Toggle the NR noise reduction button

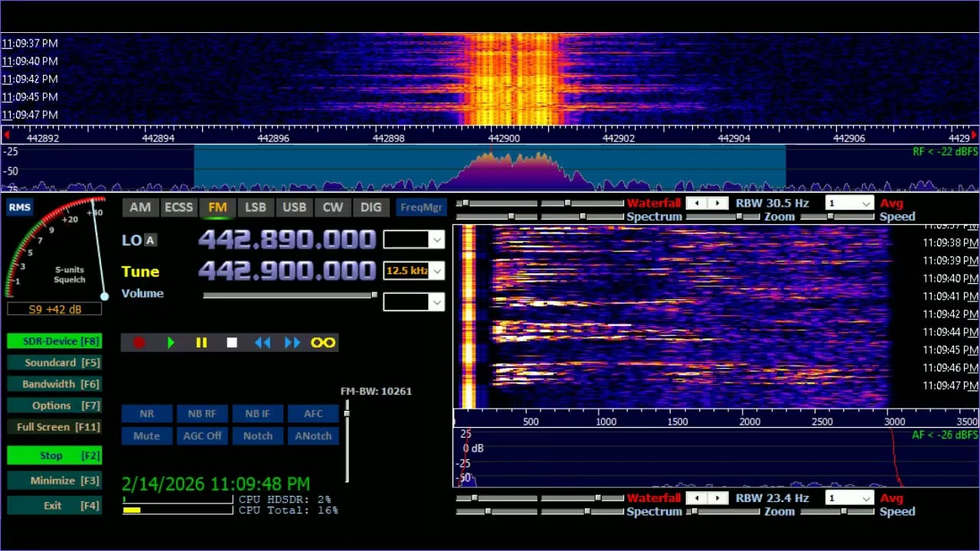coord(147,414)
